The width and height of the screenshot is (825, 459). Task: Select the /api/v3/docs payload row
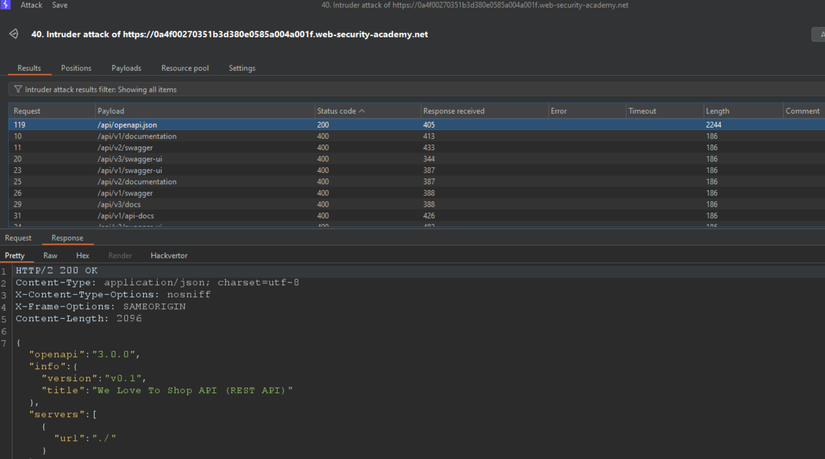[x=416, y=204]
